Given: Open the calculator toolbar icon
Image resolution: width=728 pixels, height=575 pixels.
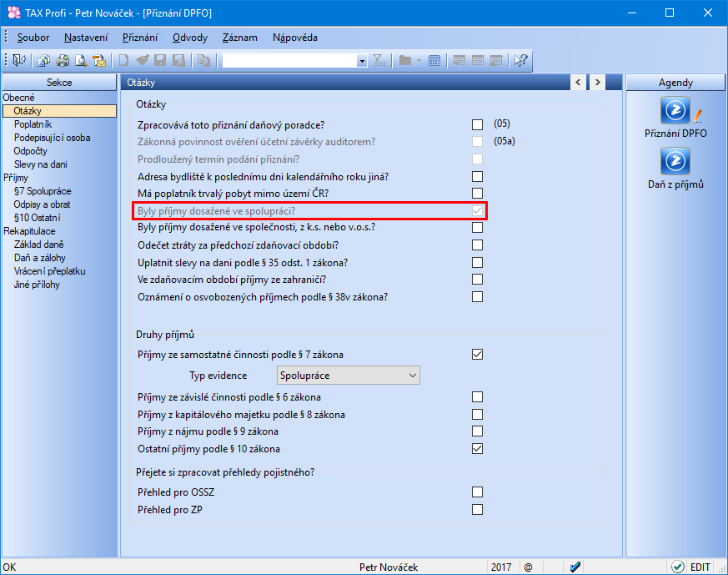Looking at the screenshot, I should 434,60.
